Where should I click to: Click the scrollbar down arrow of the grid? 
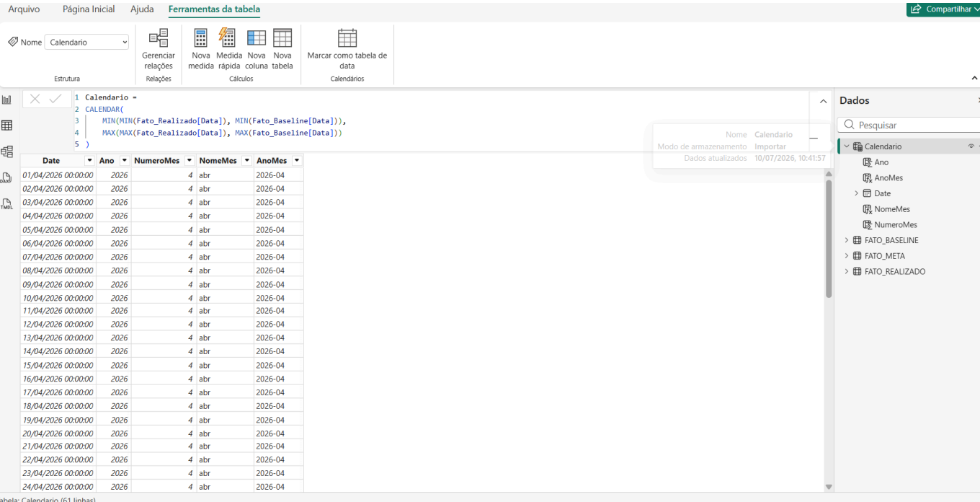point(829,487)
